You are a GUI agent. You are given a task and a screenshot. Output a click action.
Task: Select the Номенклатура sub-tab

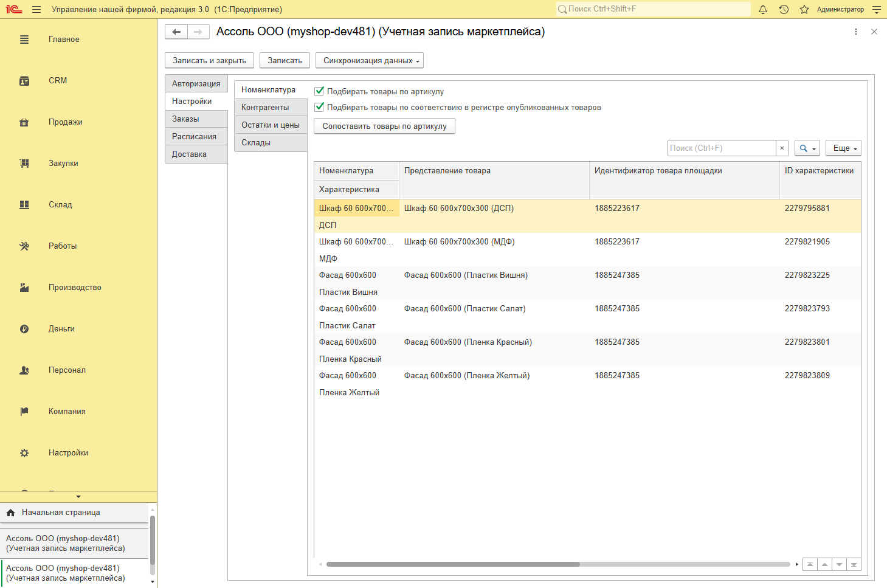coord(271,90)
